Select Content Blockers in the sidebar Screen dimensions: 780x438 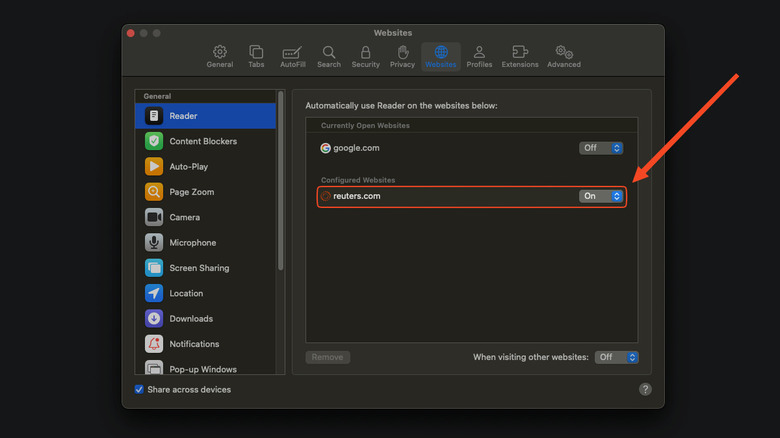[x=203, y=141]
